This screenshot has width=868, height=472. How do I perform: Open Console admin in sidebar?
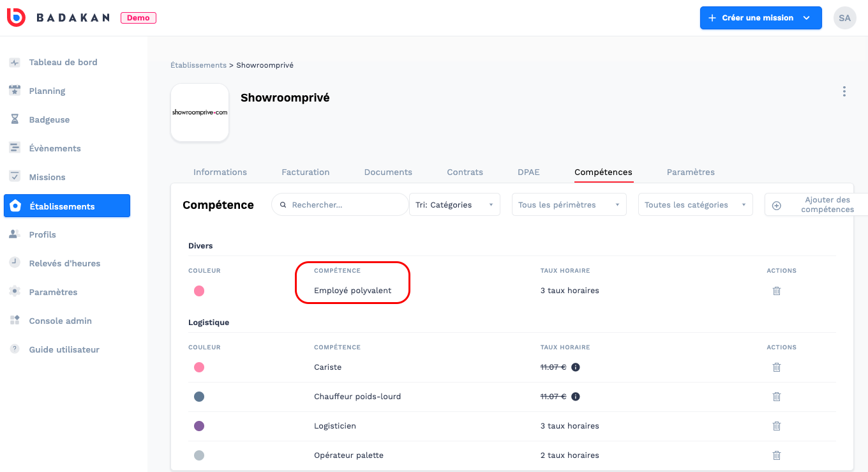tap(60, 321)
